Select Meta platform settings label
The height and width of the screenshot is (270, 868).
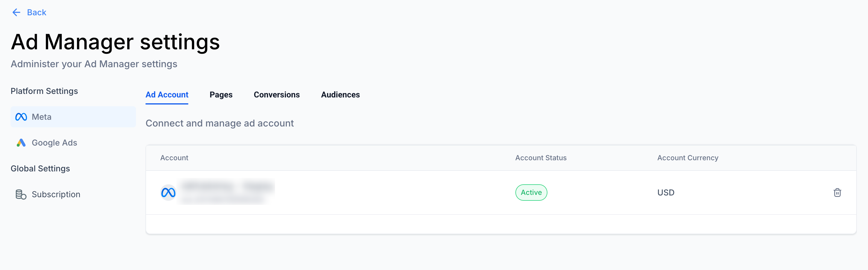(41, 117)
